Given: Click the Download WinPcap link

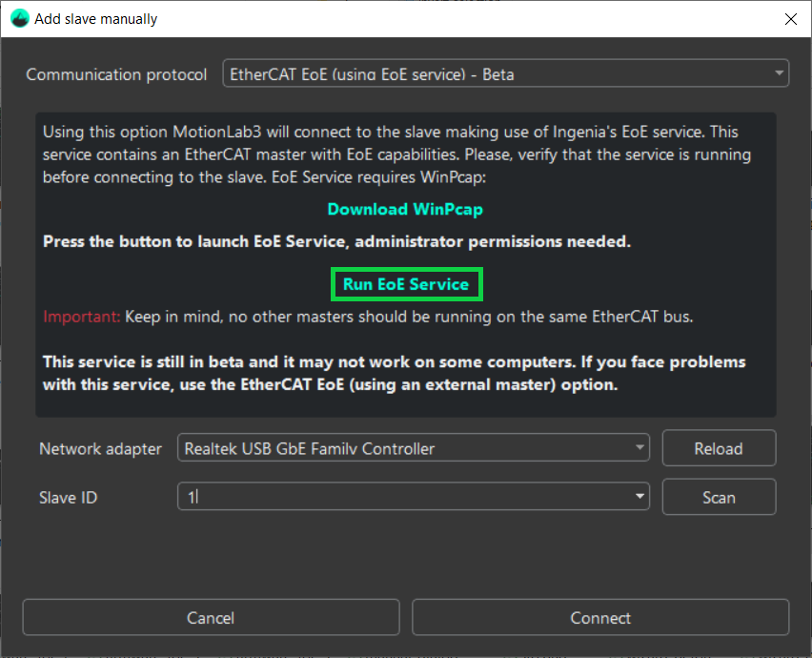Looking at the screenshot, I should (405, 209).
